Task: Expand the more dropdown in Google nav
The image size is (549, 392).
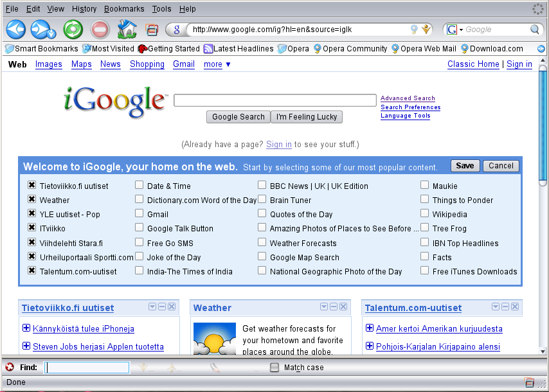Action: pyautogui.click(x=217, y=64)
